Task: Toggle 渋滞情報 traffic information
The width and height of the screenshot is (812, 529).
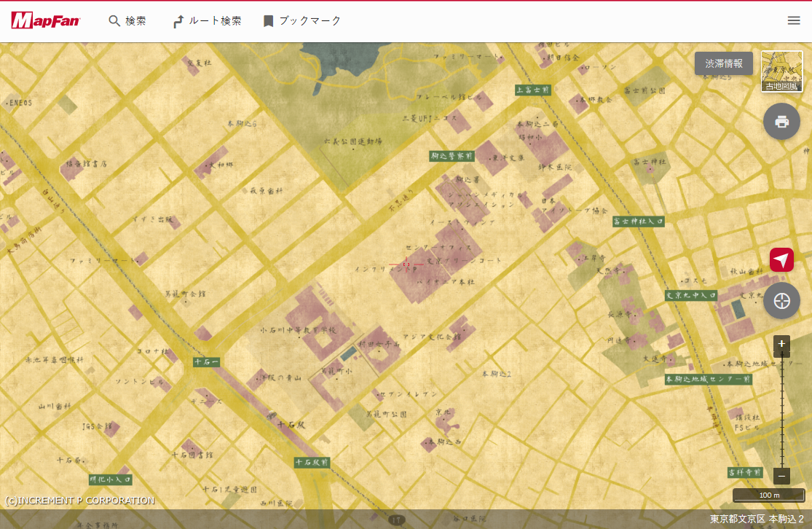Action: (x=723, y=63)
